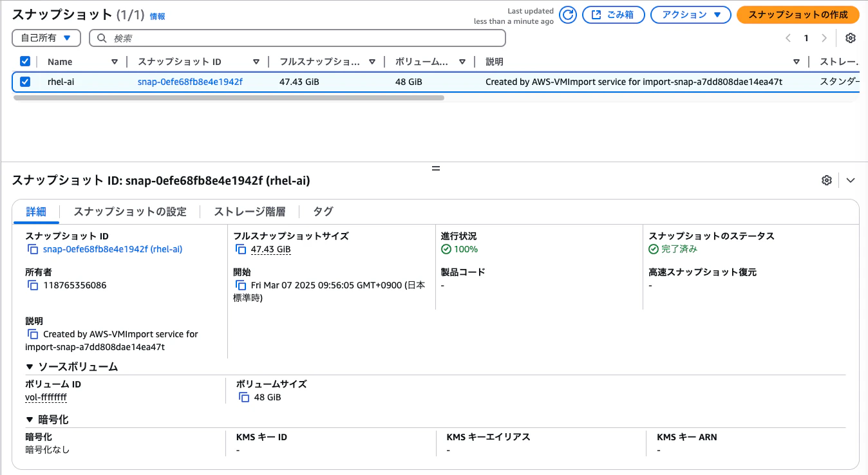Open the 情報 info link
Image resolution: width=868 pixels, height=475 pixels.
158,17
